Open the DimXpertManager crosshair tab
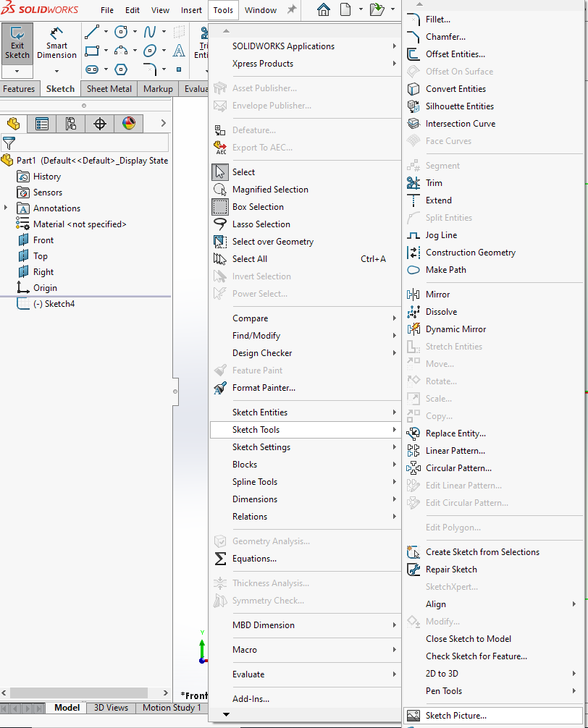 point(100,124)
